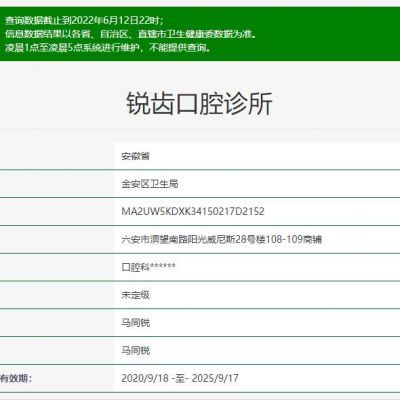Click the clinic title 锐齿口腔诊所

coord(199,104)
